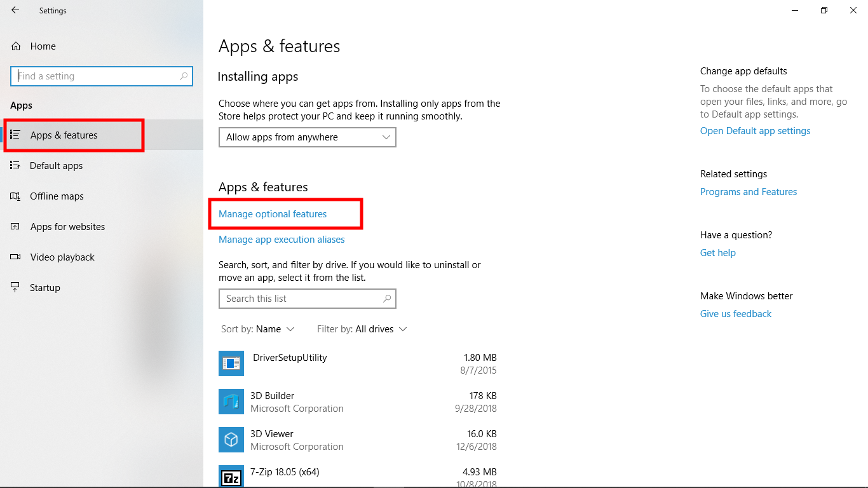Select the 3D Builder app name

click(x=272, y=396)
